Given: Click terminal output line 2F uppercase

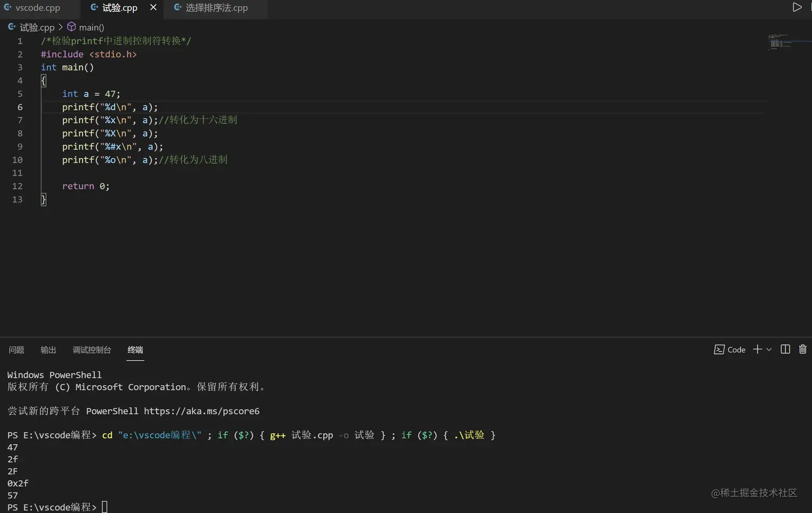Looking at the screenshot, I should tap(13, 471).
